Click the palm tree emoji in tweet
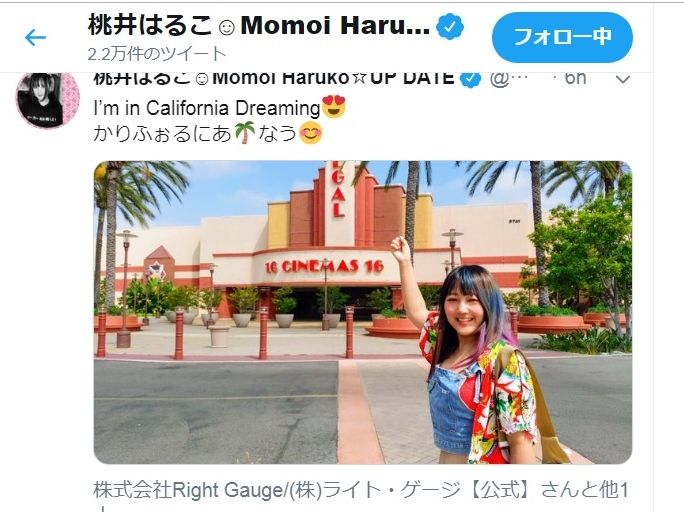The height and width of the screenshot is (512, 684). (x=245, y=133)
